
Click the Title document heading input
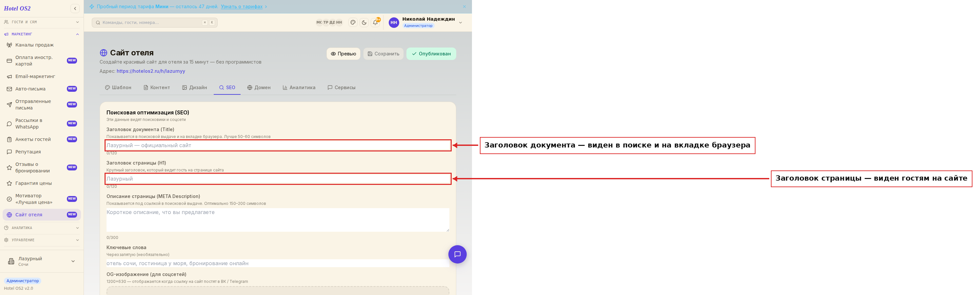point(278,146)
